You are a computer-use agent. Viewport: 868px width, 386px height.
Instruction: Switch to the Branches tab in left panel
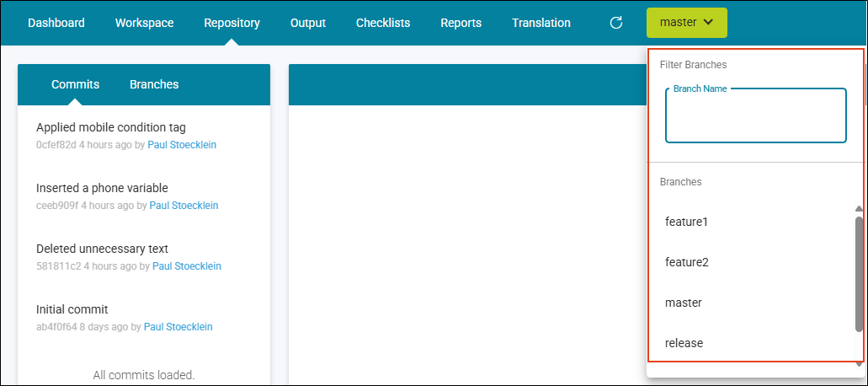(154, 84)
